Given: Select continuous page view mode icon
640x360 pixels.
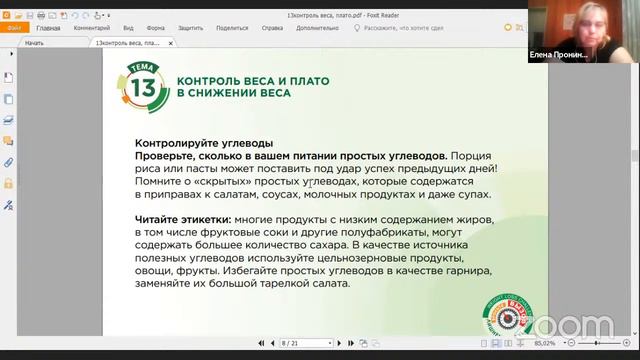Looking at the screenshot, I should point(496,343).
